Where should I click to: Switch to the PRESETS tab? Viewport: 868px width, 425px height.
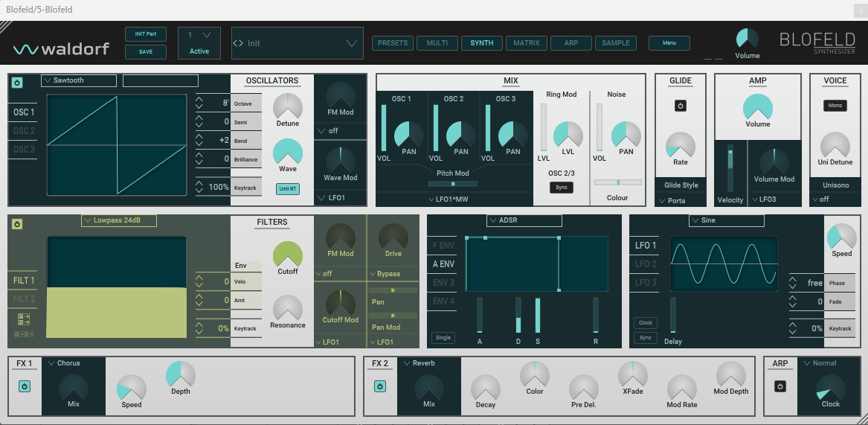pyautogui.click(x=393, y=43)
